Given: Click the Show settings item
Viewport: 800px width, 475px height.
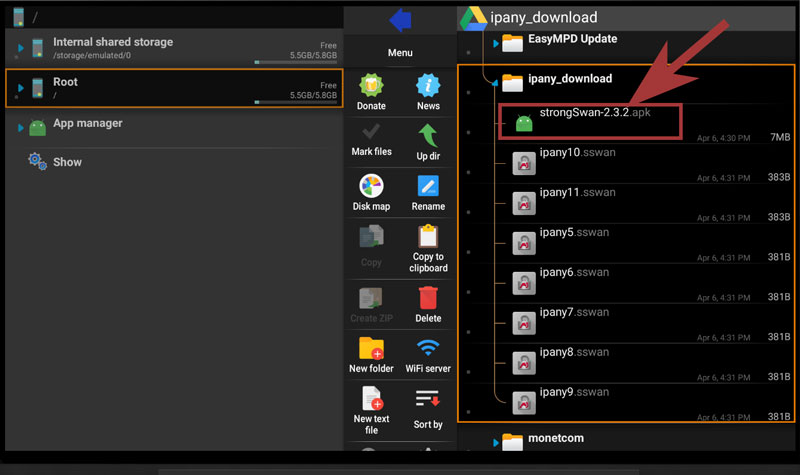Looking at the screenshot, I should [67, 162].
